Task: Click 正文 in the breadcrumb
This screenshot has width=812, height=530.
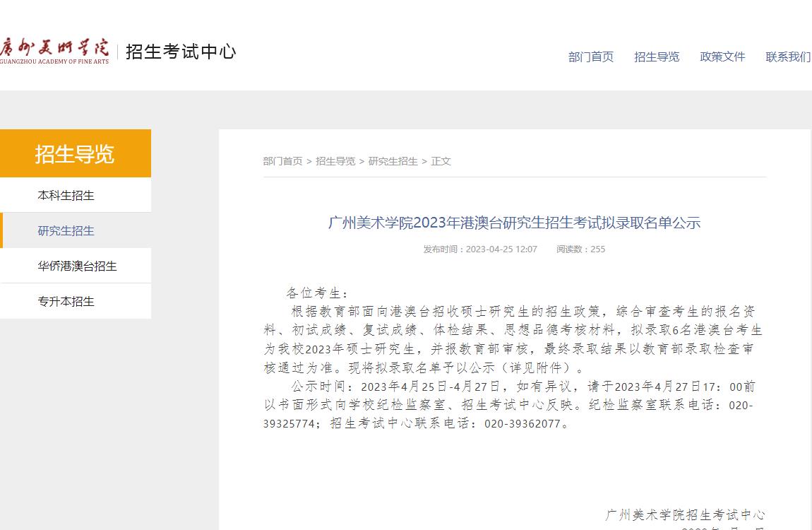Action: coord(441,161)
